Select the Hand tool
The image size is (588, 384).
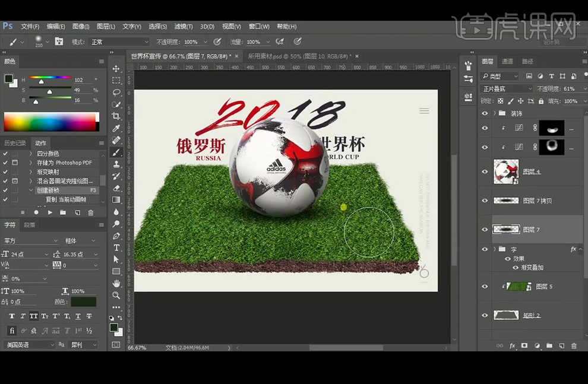pos(116,283)
